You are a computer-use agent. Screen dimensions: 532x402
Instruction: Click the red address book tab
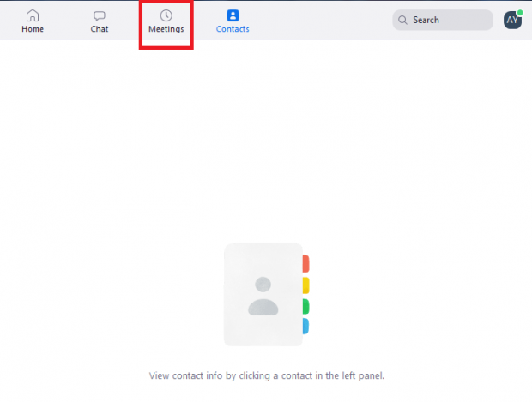pos(305,264)
